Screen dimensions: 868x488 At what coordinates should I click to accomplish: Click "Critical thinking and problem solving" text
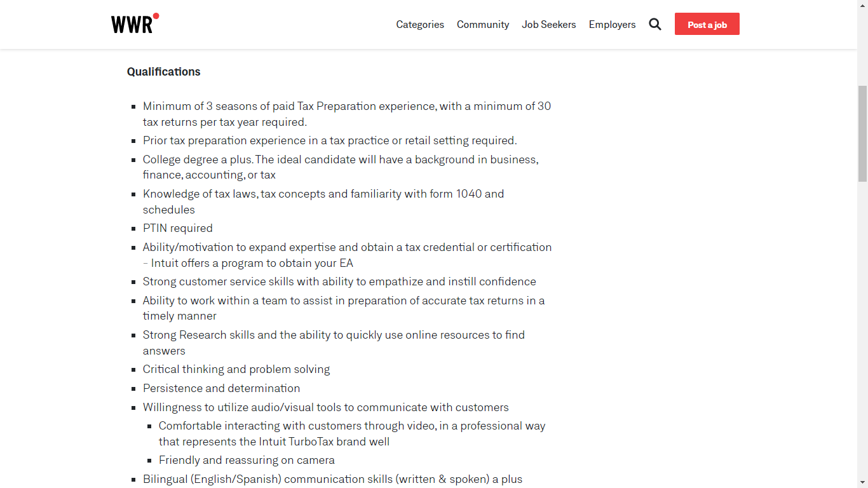click(x=236, y=369)
